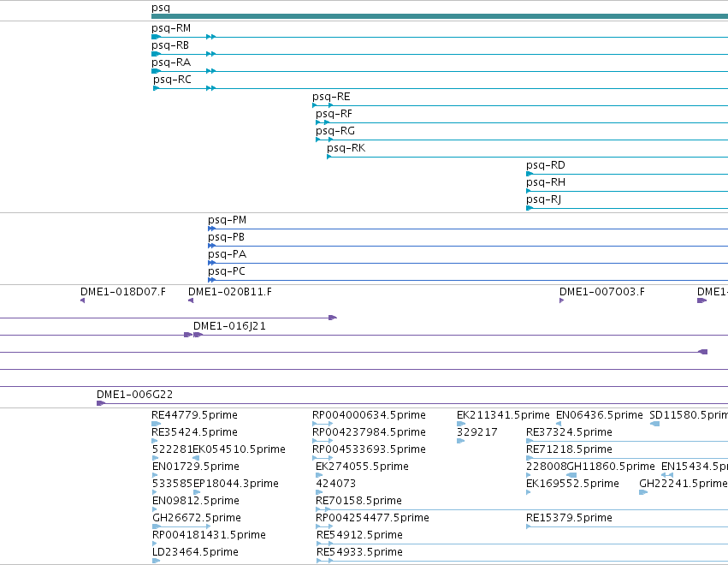
Task: Select EST EK274055.5prime
Action: coord(362,467)
